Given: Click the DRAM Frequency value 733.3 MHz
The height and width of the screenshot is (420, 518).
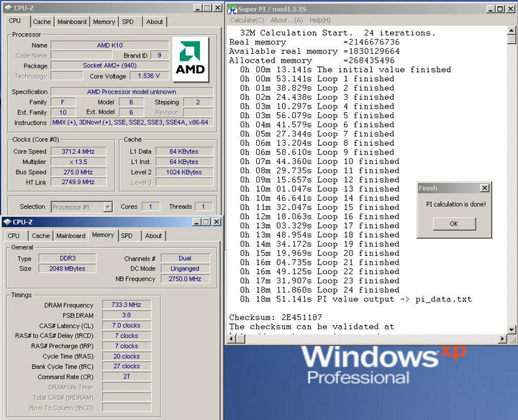Looking at the screenshot, I should 127,305.
